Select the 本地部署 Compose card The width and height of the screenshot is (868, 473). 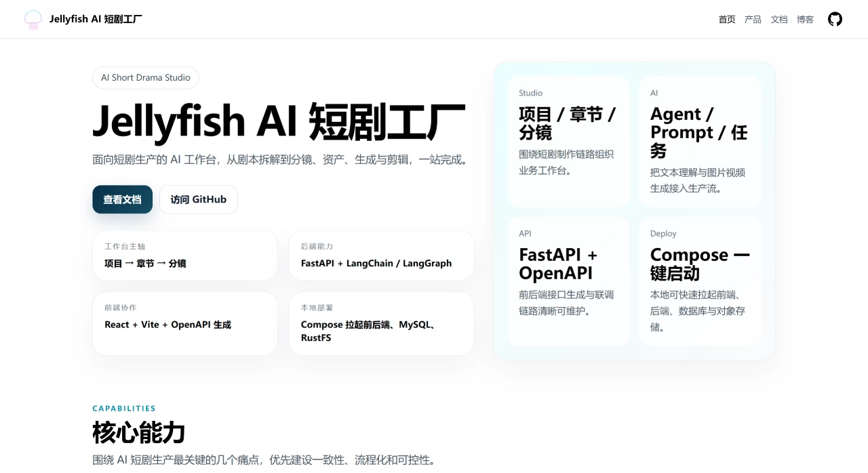(x=382, y=323)
